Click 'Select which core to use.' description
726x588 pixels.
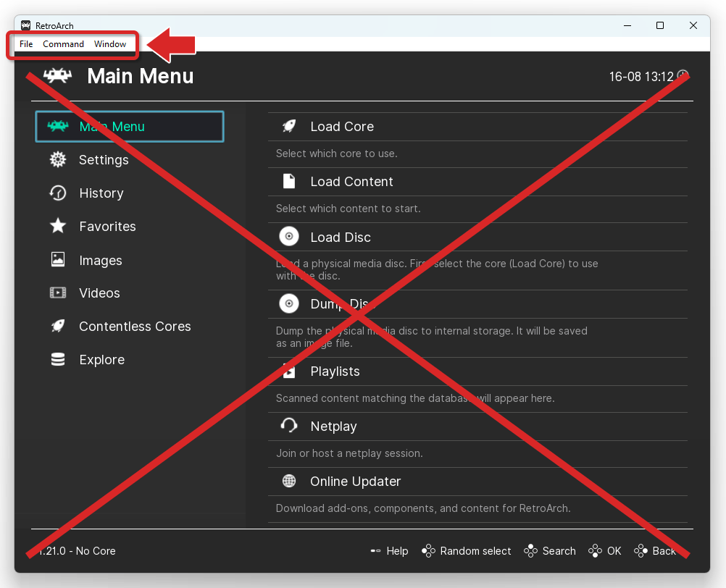point(337,154)
